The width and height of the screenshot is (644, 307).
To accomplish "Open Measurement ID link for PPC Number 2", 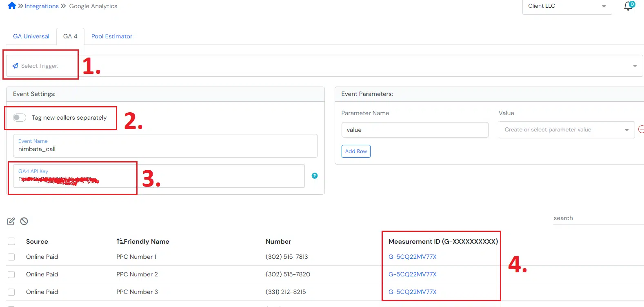I will click(x=412, y=274).
